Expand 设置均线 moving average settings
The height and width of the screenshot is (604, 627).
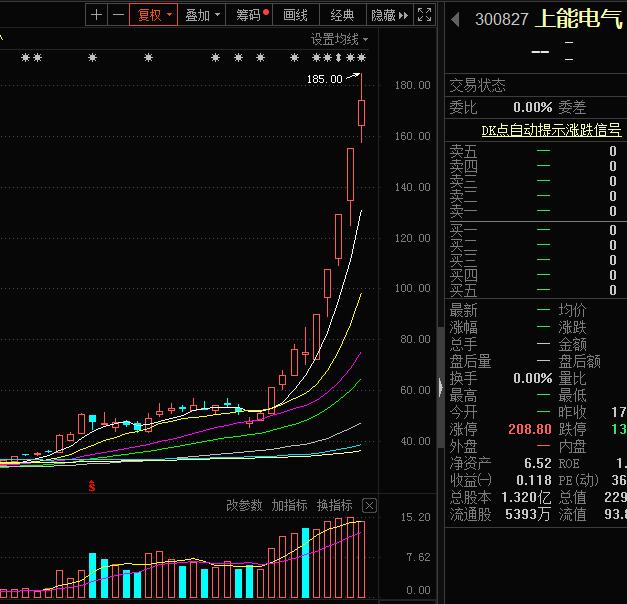(x=339, y=39)
